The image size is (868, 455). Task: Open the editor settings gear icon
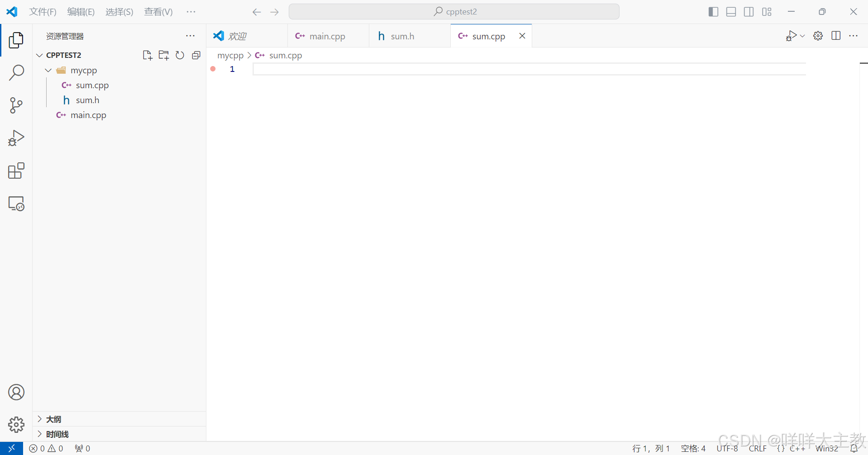tap(818, 36)
